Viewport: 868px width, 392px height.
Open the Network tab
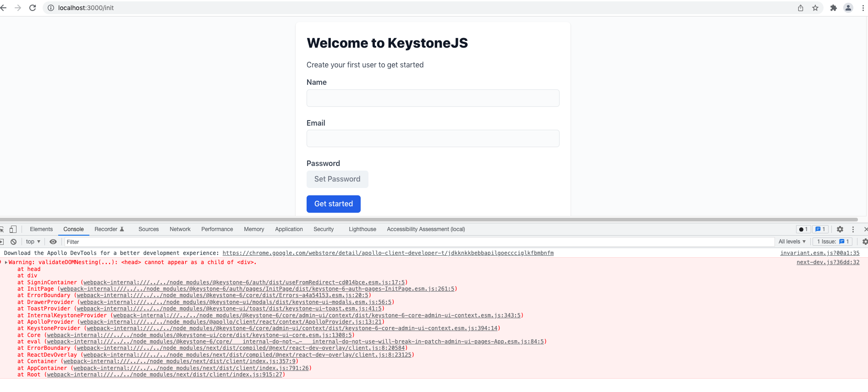[180, 229]
